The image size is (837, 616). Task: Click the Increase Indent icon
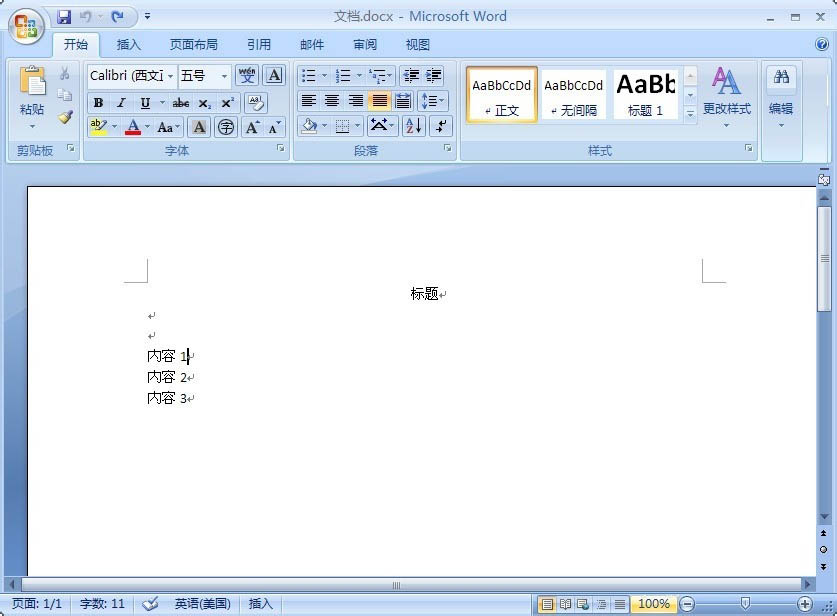(x=434, y=76)
